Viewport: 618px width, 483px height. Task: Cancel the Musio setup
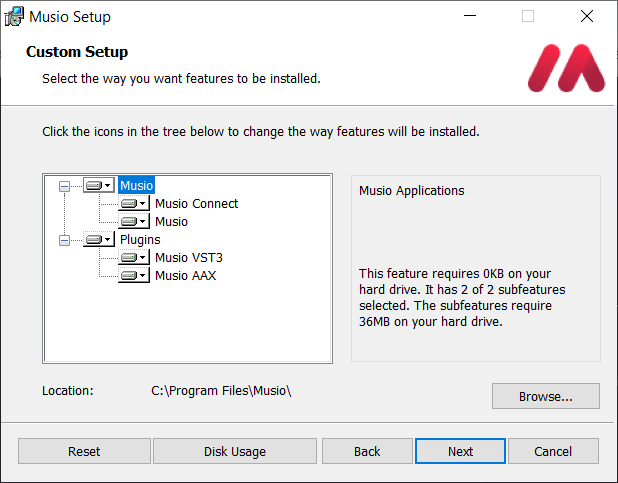click(x=553, y=451)
